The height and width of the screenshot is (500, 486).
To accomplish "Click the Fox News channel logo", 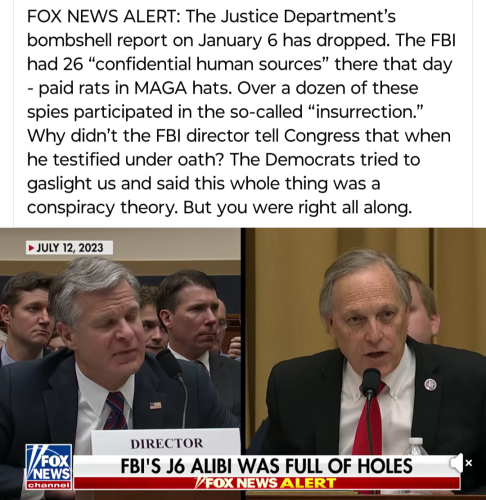I will [49, 467].
